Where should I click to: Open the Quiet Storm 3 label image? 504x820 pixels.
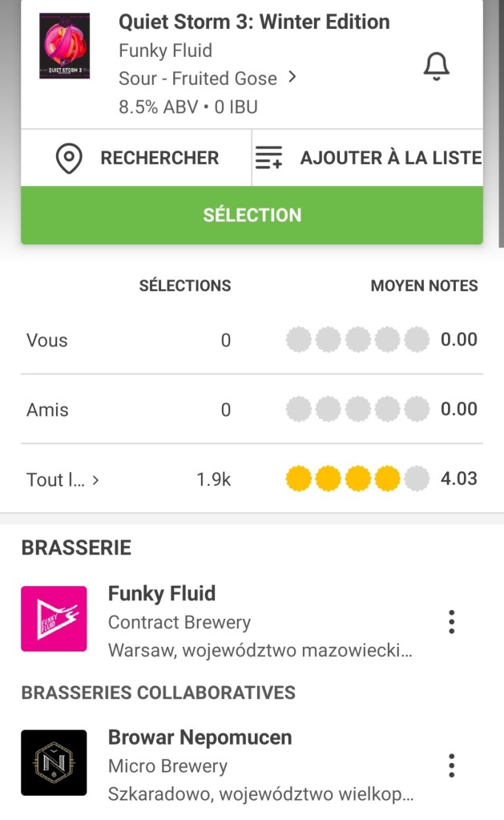[x=65, y=46]
